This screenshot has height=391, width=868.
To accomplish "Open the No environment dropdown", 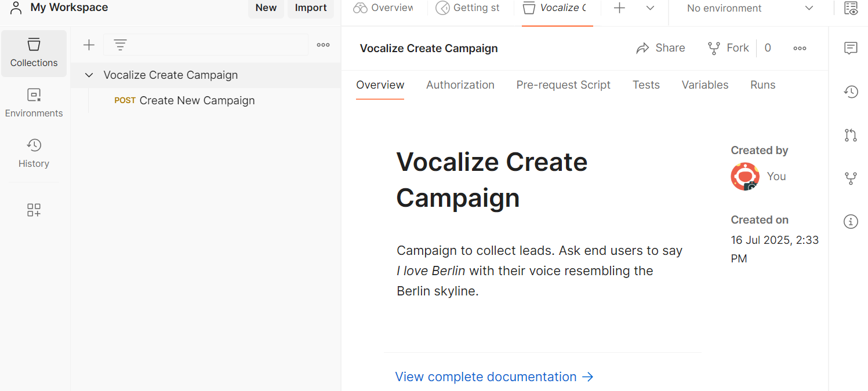I will point(750,8).
